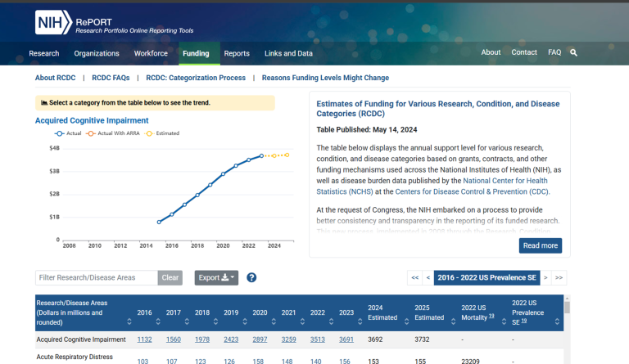This screenshot has width=629, height=364.
Task: Go to previous column range with < button
Action: pos(428,277)
